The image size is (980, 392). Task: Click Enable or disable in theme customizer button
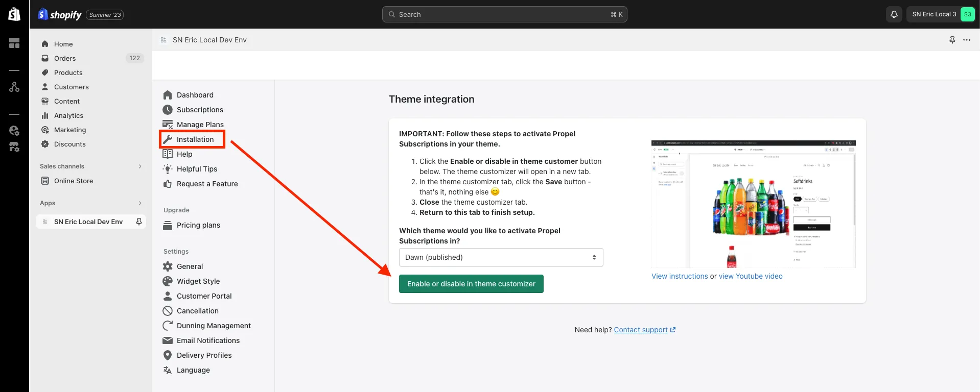[471, 284]
